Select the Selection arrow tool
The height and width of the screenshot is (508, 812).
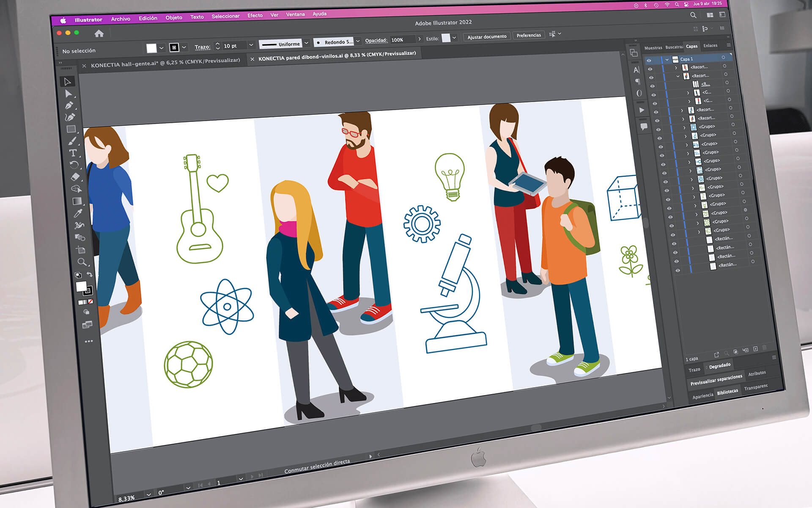pos(67,81)
